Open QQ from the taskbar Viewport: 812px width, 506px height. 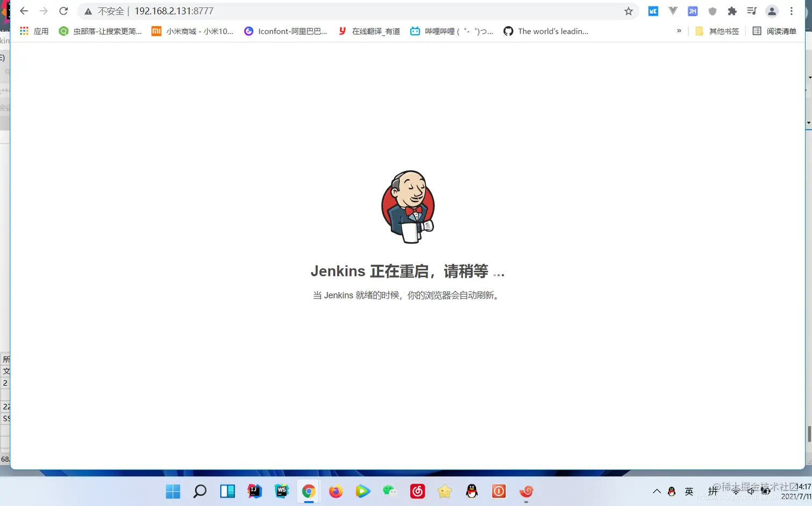click(x=471, y=491)
